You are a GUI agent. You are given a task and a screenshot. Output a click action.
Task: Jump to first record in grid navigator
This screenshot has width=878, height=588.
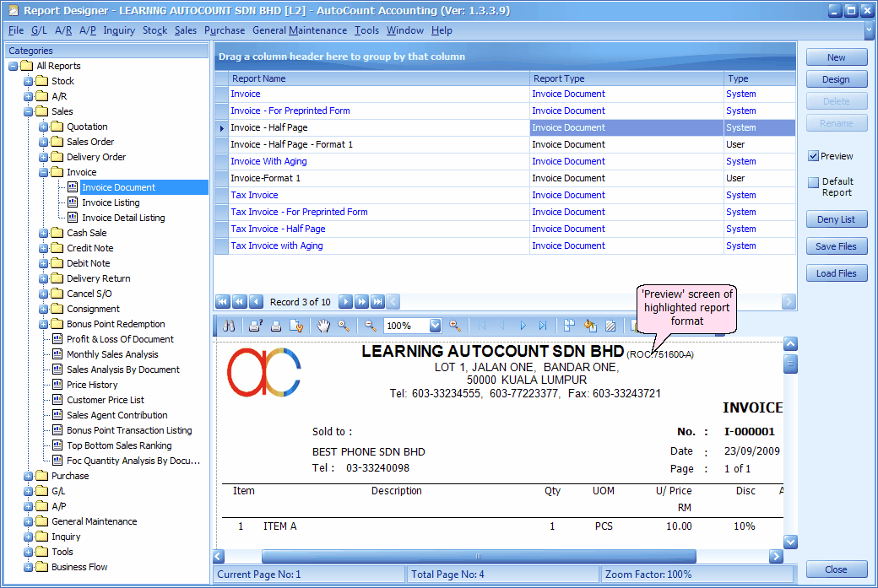click(223, 301)
